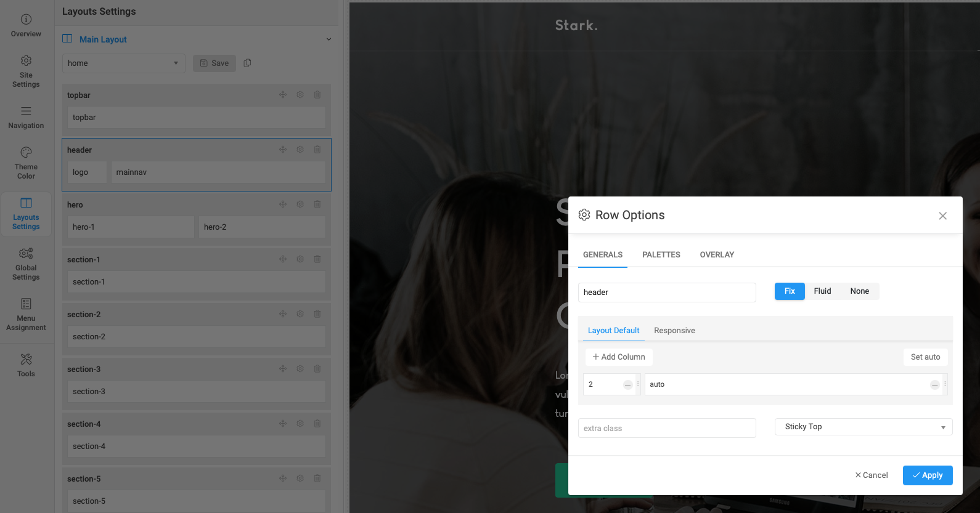
Task: Select the Layout Default tab
Action: click(x=614, y=331)
